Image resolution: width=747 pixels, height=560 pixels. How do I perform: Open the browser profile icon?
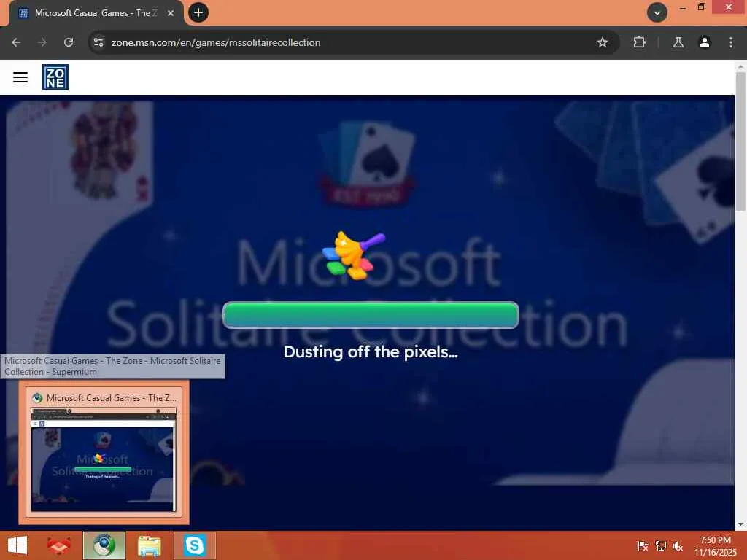click(704, 42)
